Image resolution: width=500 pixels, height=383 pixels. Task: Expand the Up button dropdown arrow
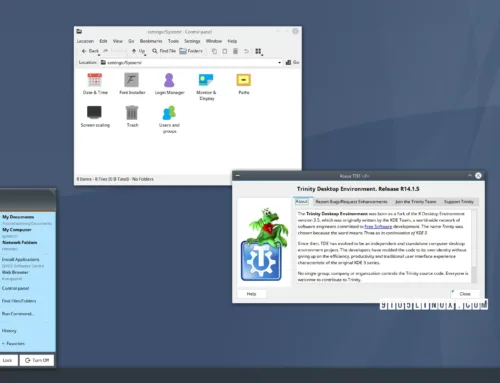point(145,55)
